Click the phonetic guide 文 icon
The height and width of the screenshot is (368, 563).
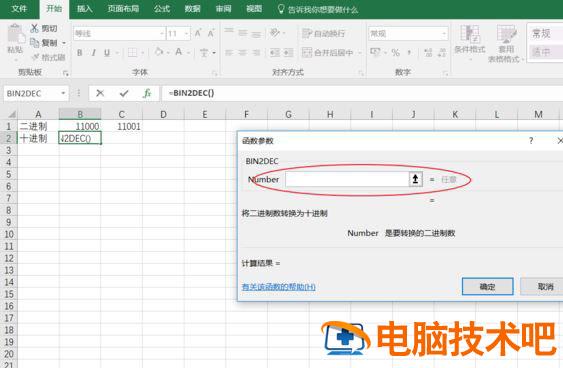204,53
